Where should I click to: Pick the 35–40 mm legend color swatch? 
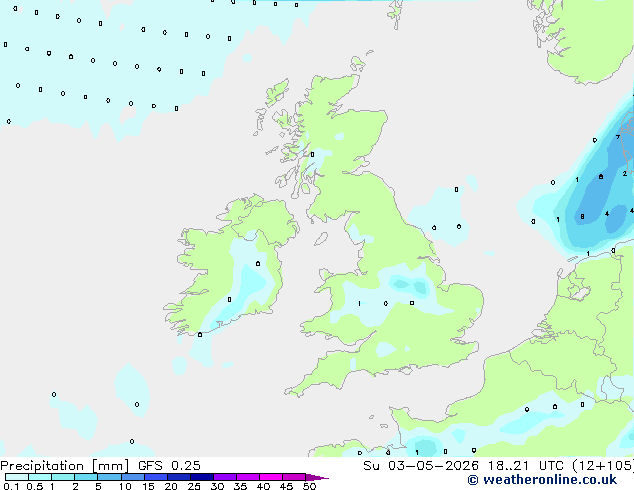coord(248,477)
